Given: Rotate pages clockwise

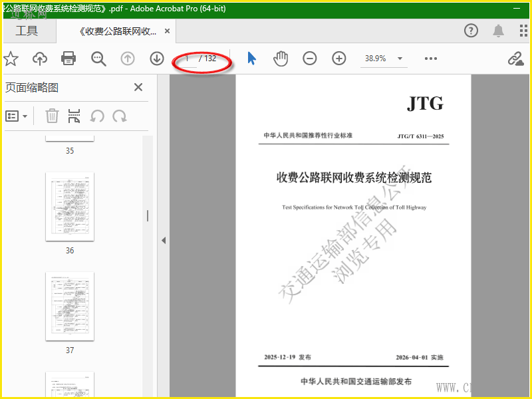Looking at the screenshot, I should [120, 116].
